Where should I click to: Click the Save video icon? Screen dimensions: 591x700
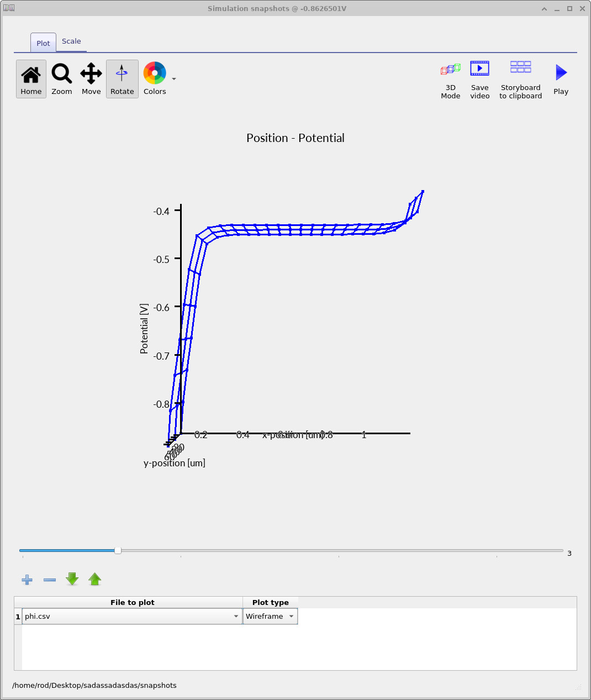pyautogui.click(x=479, y=77)
